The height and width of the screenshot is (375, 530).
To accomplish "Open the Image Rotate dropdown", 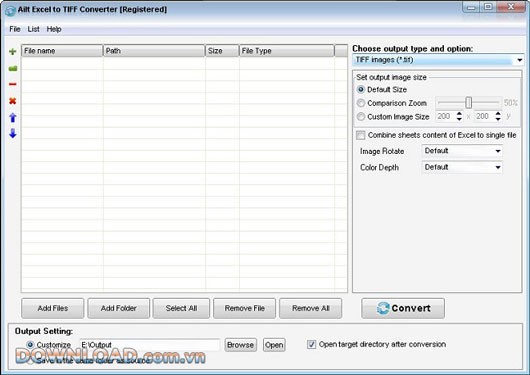I will coord(462,151).
